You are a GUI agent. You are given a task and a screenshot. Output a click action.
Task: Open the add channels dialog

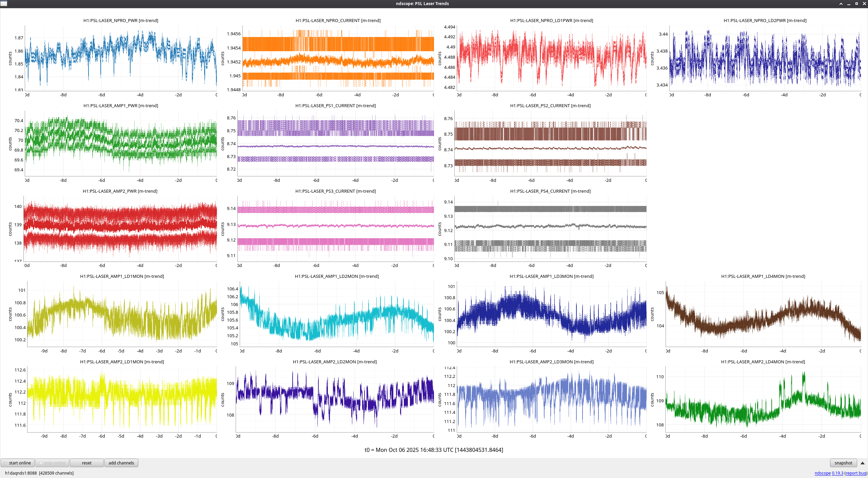click(x=121, y=463)
